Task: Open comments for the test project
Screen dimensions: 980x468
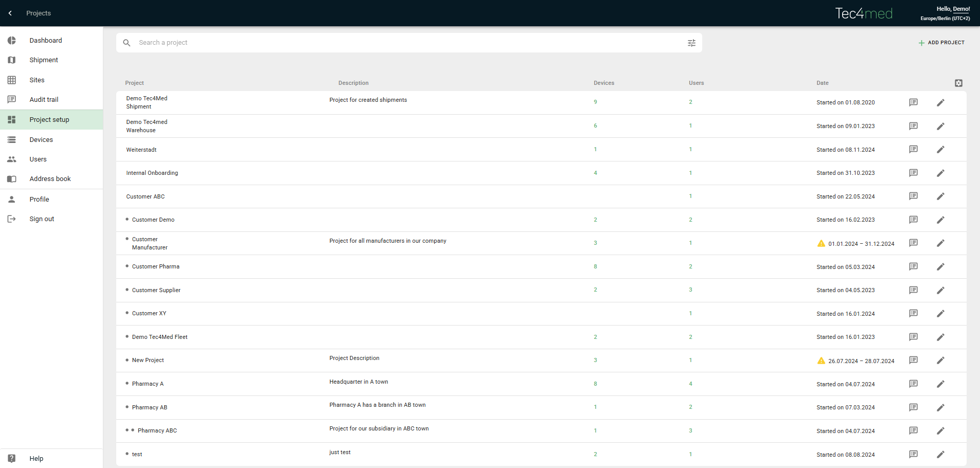Action: 913,454
